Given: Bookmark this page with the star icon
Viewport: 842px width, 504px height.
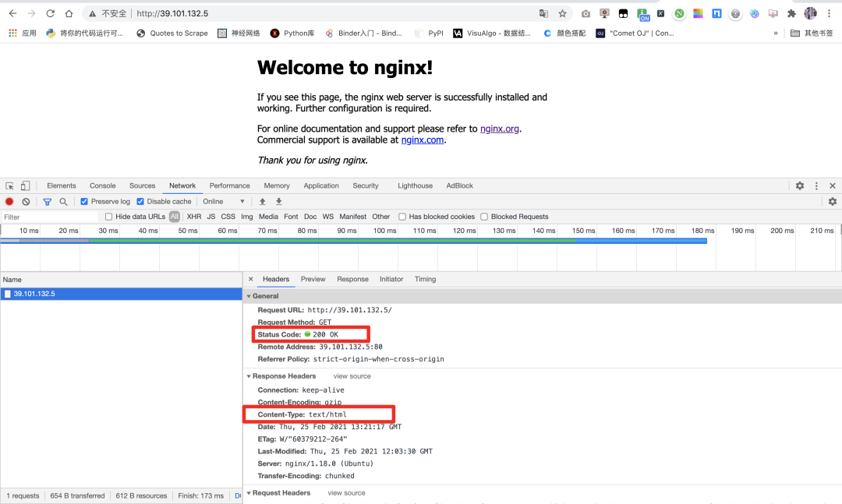Looking at the screenshot, I should (562, 13).
